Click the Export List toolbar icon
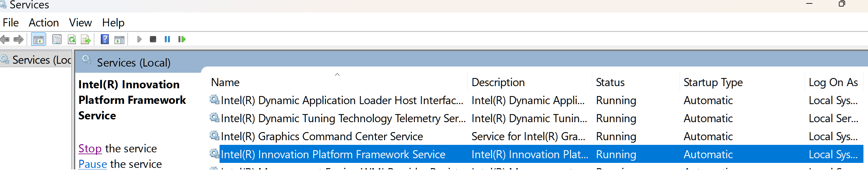The width and height of the screenshot is (868, 175). 86,40
